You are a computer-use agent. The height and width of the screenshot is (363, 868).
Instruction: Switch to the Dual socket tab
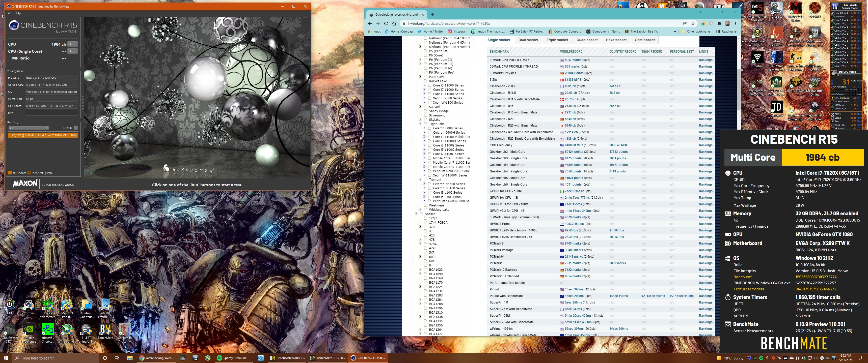coord(528,40)
